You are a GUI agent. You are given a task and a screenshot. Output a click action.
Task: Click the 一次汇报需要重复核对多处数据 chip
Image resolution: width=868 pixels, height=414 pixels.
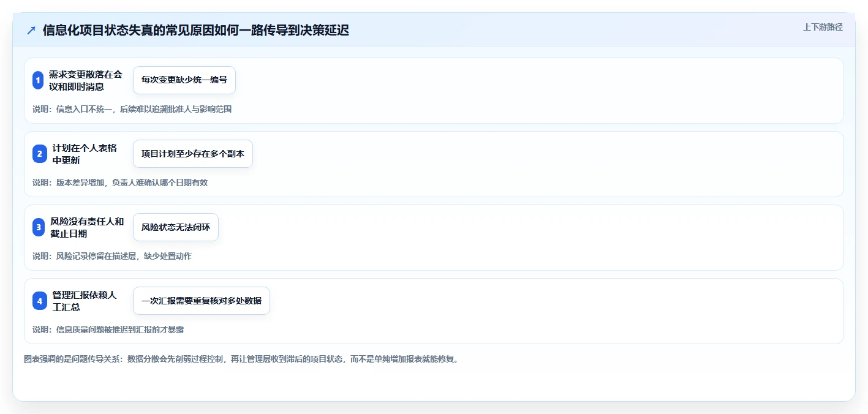tap(202, 301)
